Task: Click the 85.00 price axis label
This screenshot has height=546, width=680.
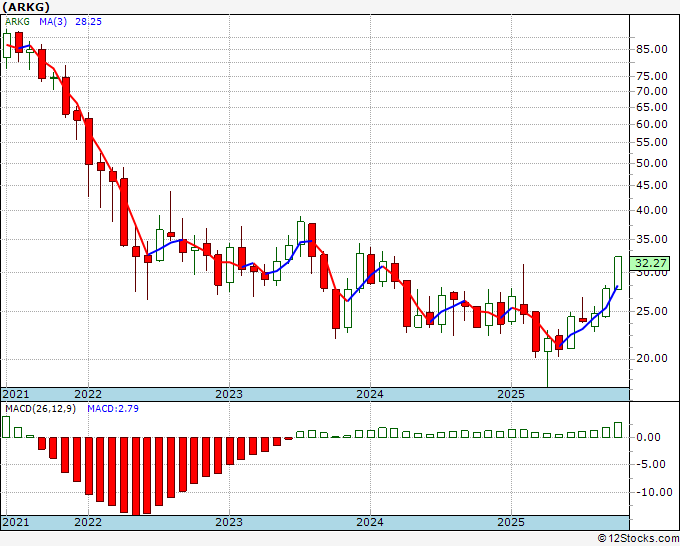Action: click(x=651, y=49)
